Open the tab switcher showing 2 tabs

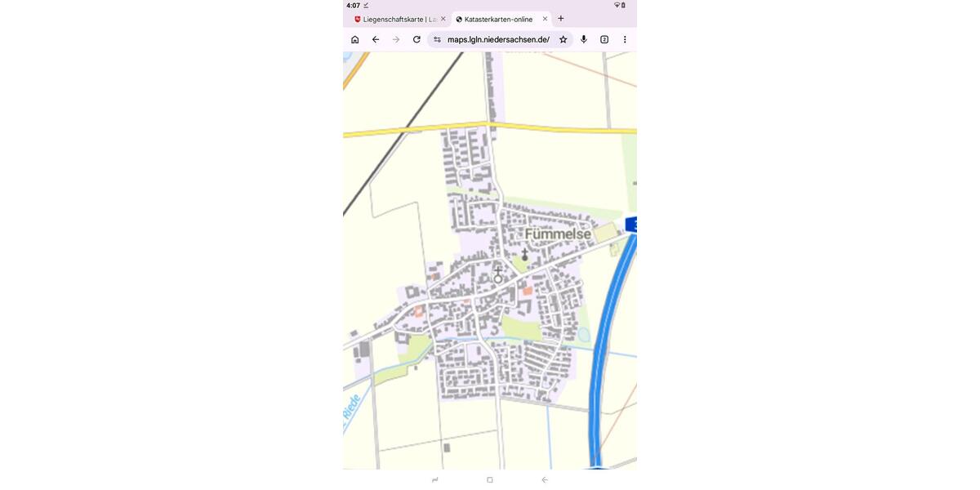pos(604,39)
